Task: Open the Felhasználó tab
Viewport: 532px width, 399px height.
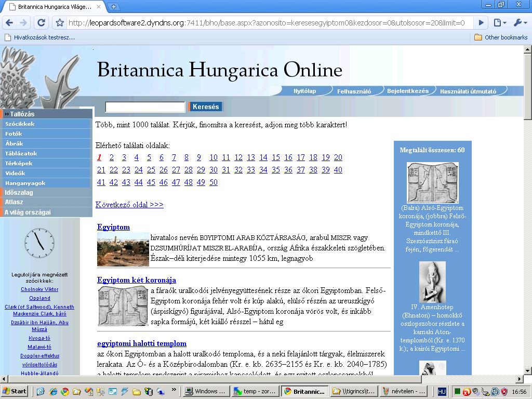Action: [354, 91]
